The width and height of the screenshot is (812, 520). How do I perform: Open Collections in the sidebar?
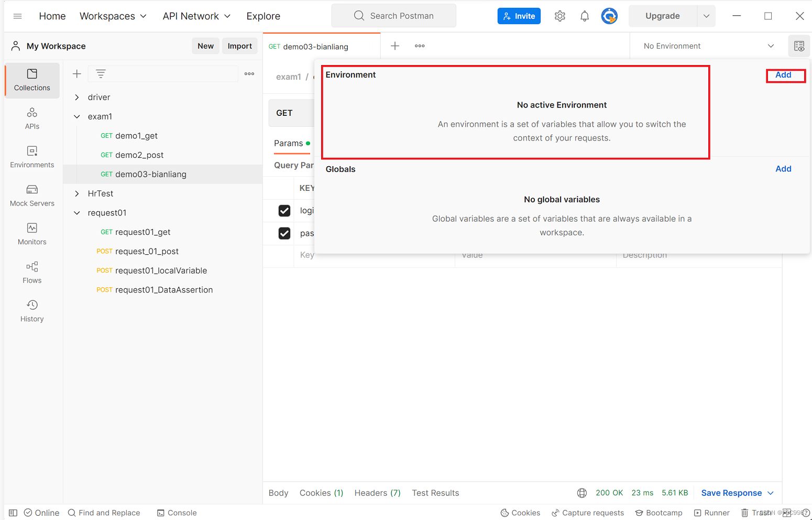(x=32, y=80)
